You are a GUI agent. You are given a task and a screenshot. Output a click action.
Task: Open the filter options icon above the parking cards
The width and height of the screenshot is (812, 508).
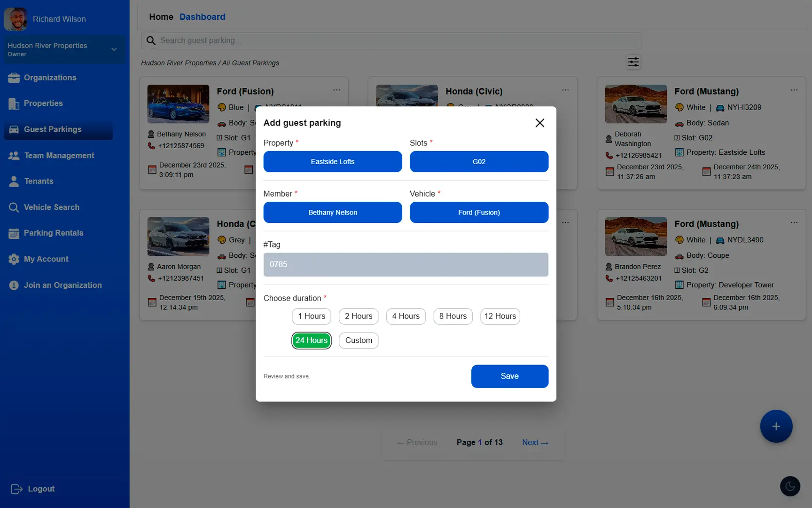[633, 62]
